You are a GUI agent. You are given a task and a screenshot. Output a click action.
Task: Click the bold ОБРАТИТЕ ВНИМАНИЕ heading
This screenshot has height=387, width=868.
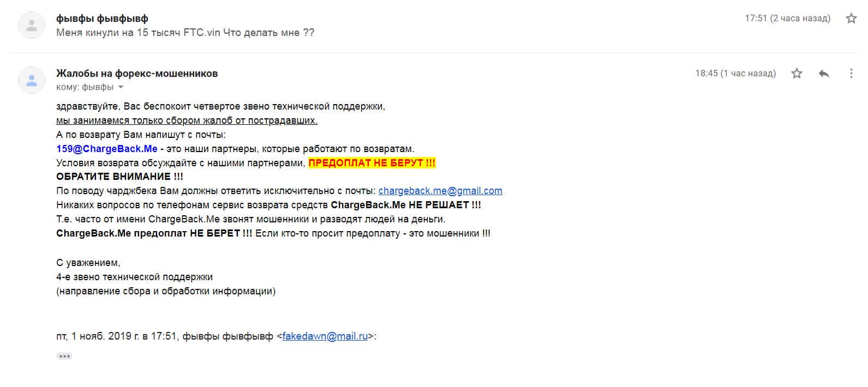point(119,177)
